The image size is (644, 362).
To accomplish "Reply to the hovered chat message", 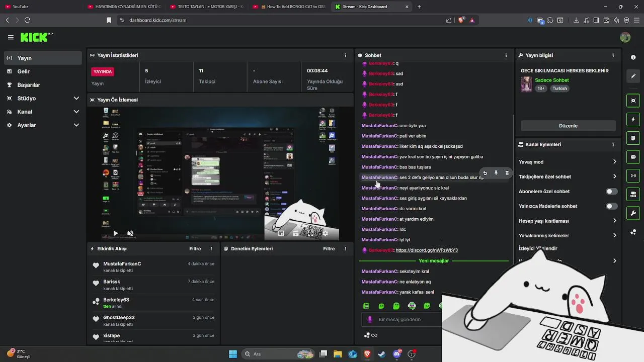I will click(485, 173).
